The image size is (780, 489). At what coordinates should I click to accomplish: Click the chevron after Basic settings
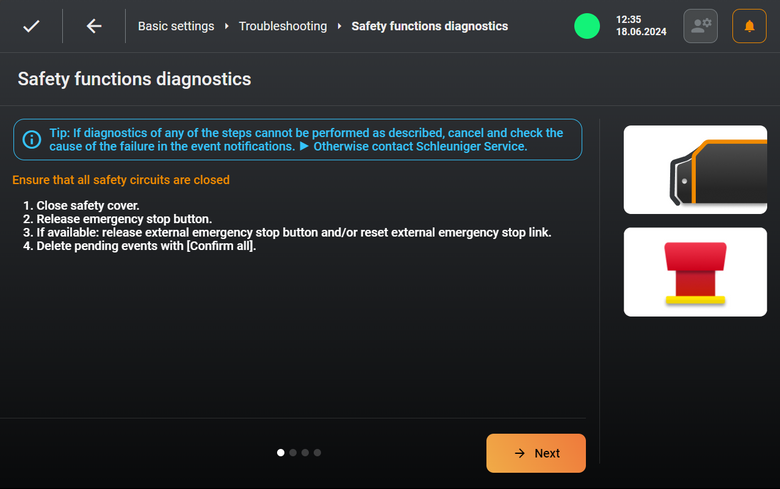pos(226,26)
